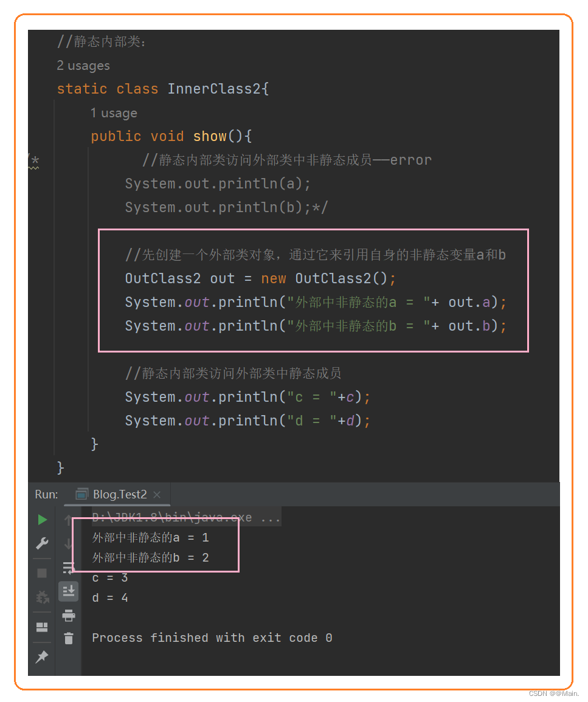Screen dimensions: 588x702
Task: Restore run panel layout icon
Action: [42, 627]
